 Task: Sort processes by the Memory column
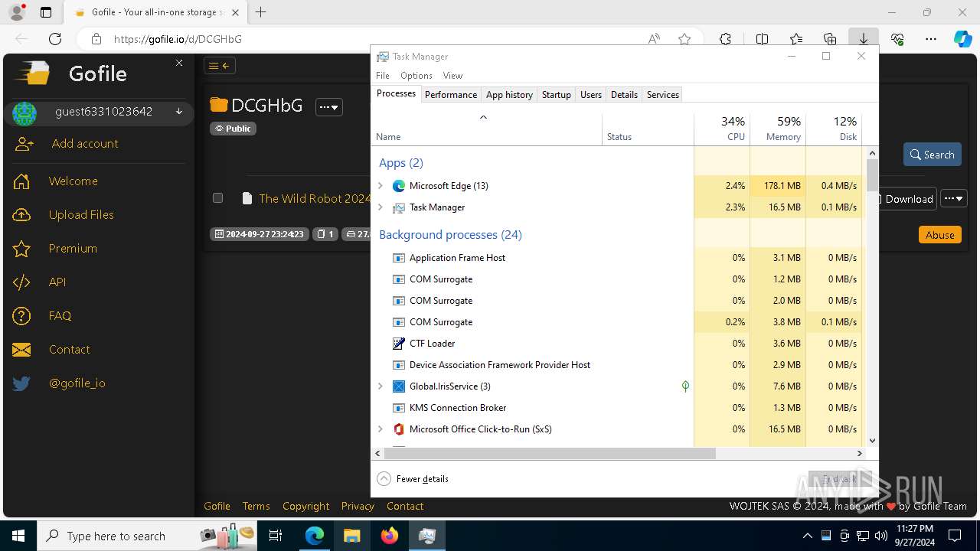778,129
